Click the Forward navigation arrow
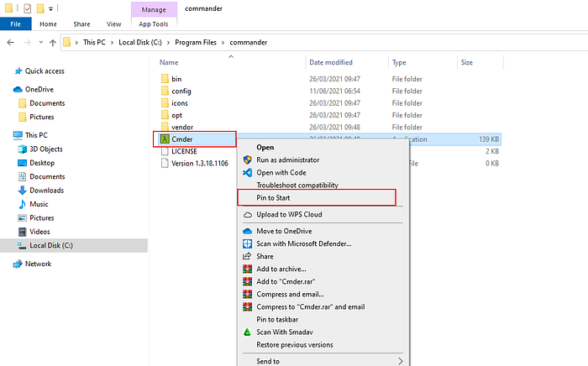This screenshot has height=366, width=588. click(x=28, y=42)
